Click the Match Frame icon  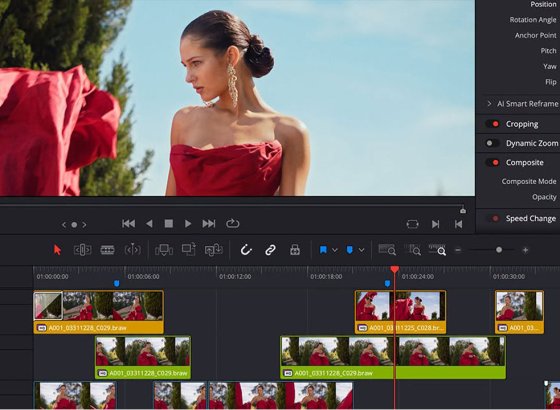(412, 224)
